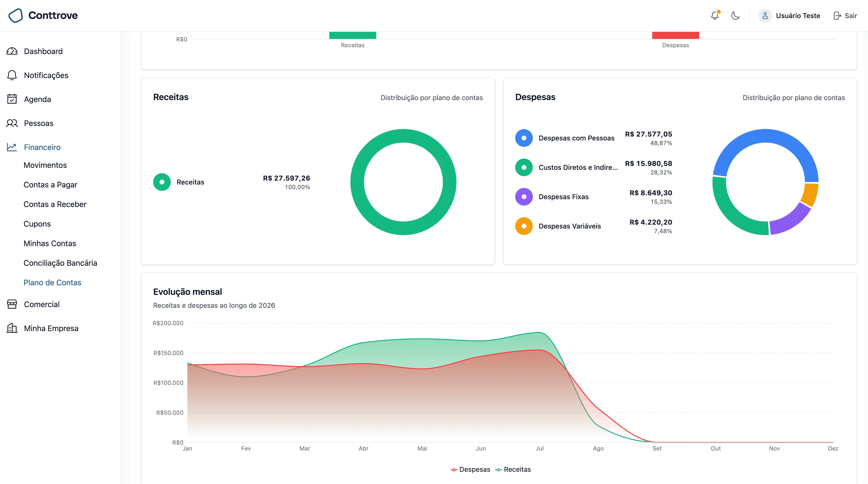Click orange Despesas Variáveis swatch
Viewport: 868px width, 484px height.
524,226
